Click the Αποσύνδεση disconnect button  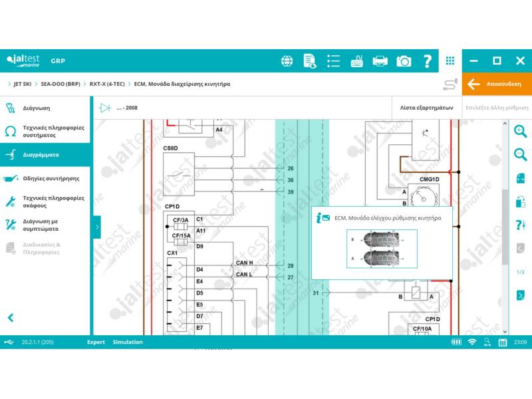tap(497, 84)
